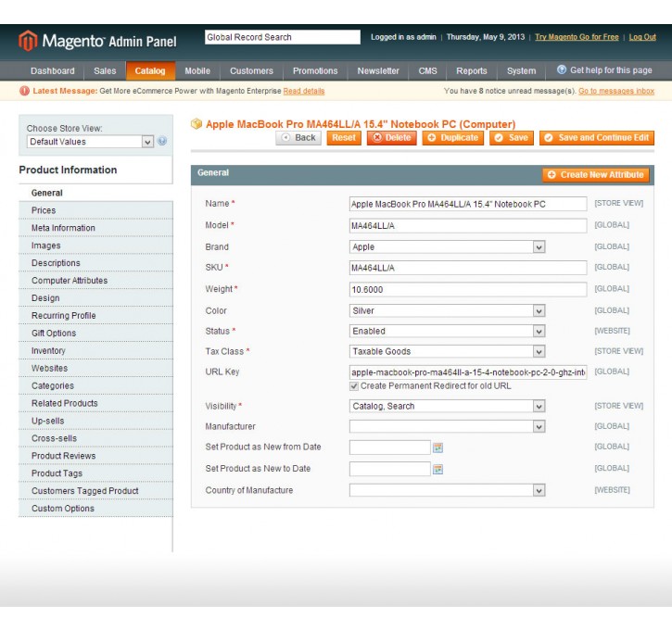This screenshot has width=672, height=630.
Task: Select the Categories tab
Action: tap(95, 386)
